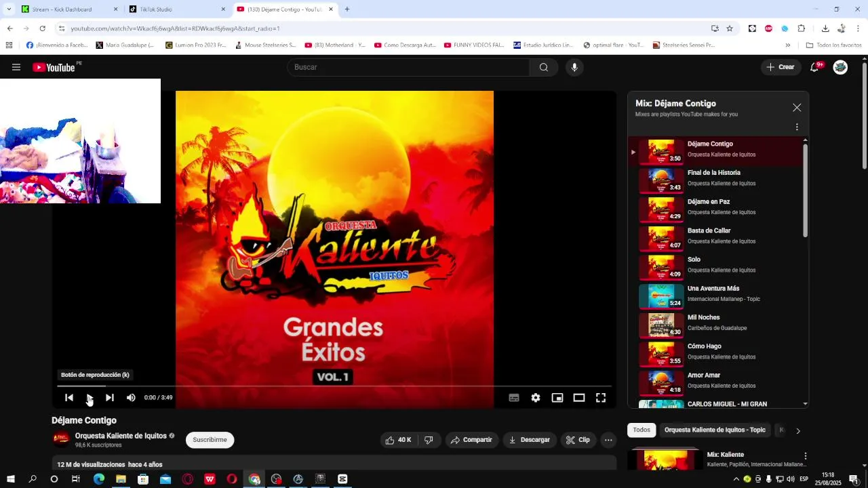Go back in browser history

pyautogui.click(x=9, y=28)
